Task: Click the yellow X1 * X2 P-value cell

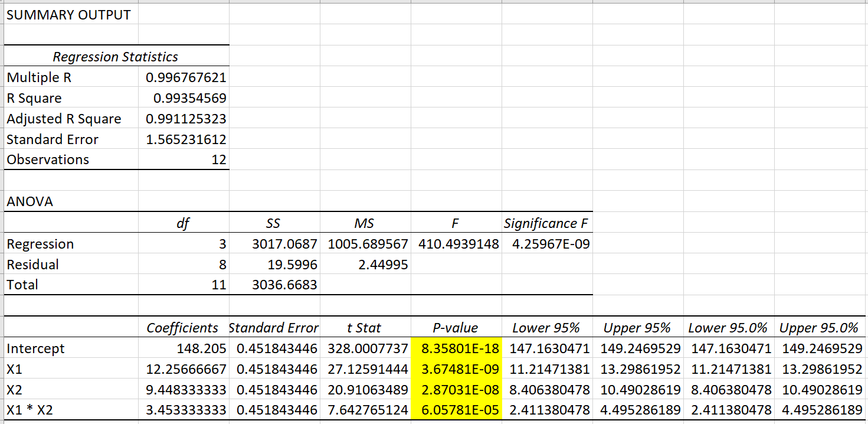Action: 456,409
